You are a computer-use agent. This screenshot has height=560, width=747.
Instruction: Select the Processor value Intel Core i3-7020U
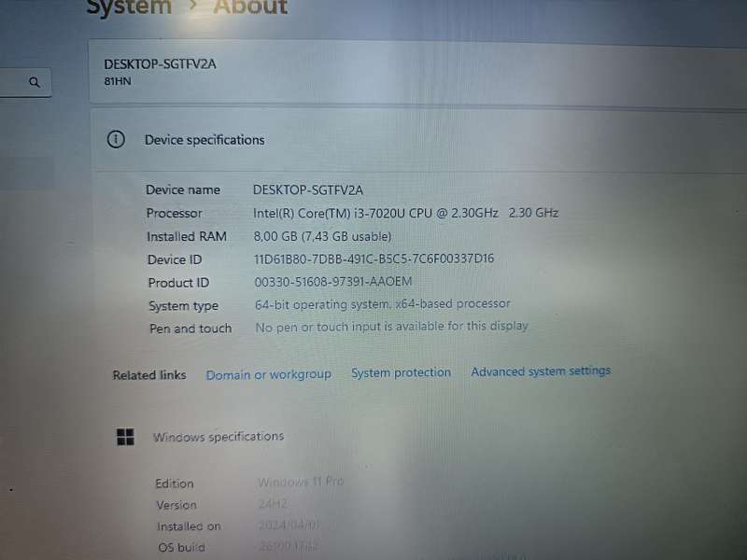(x=405, y=213)
